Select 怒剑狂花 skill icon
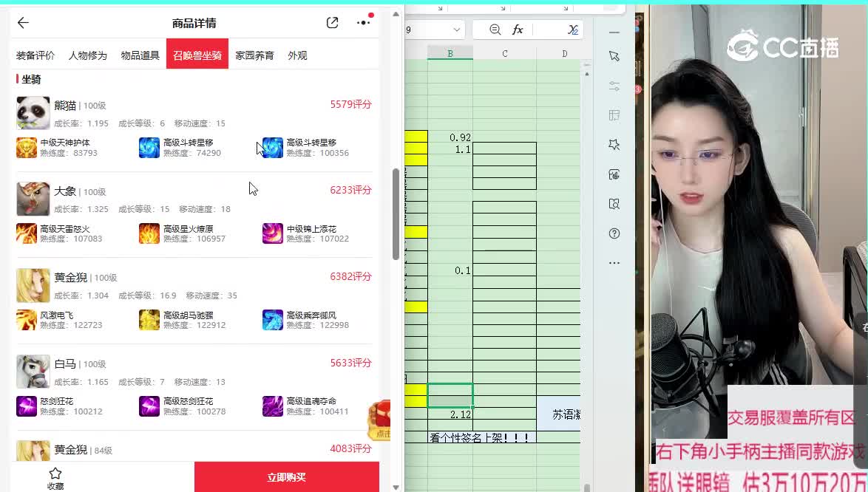The width and height of the screenshot is (868, 492). tap(27, 406)
